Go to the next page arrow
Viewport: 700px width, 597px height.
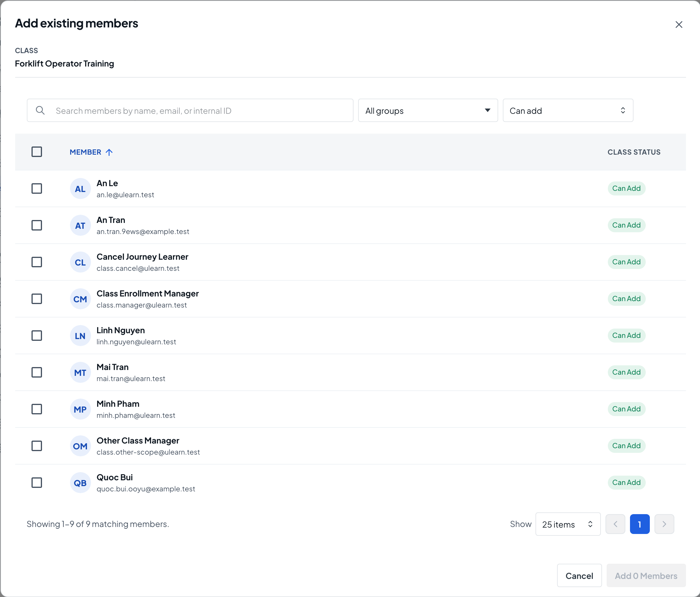(664, 524)
